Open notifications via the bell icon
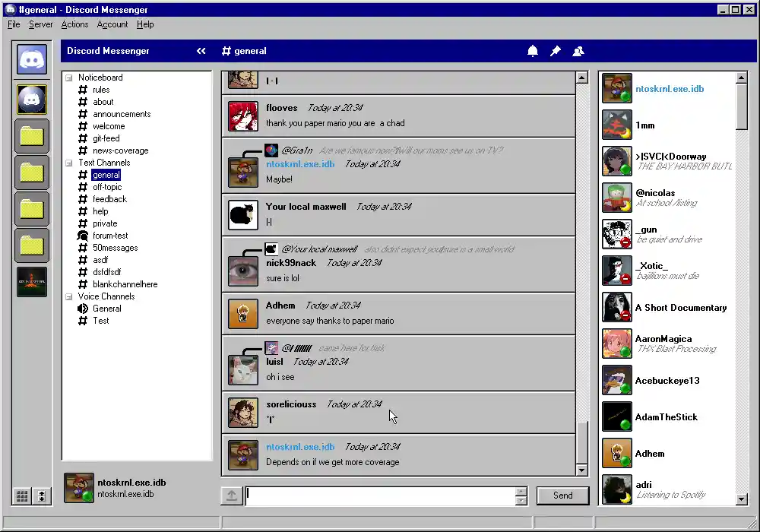Viewport: 760px width, 532px height. coord(533,50)
